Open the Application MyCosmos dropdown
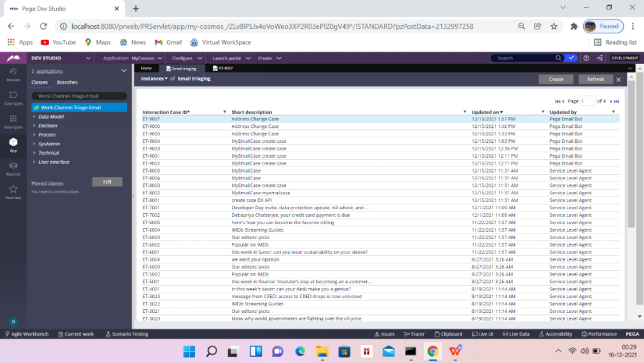The height and width of the screenshot is (363, 644). pos(133,59)
